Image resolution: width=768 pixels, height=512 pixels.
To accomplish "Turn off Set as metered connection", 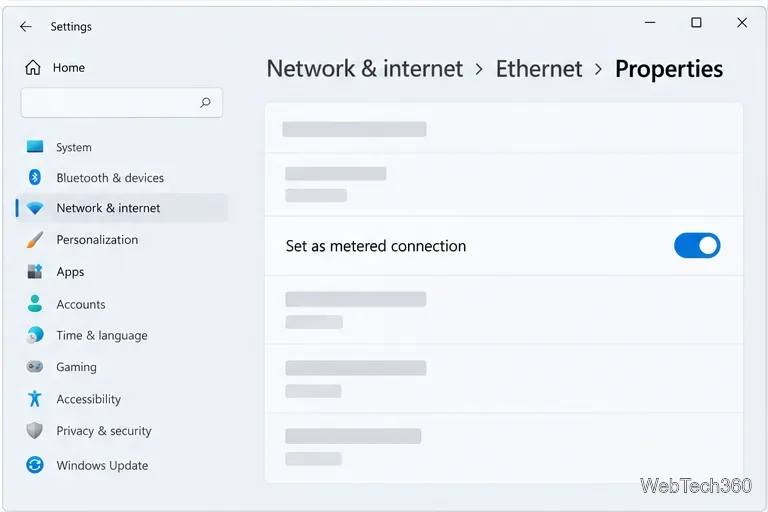I will (x=696, y=245).
